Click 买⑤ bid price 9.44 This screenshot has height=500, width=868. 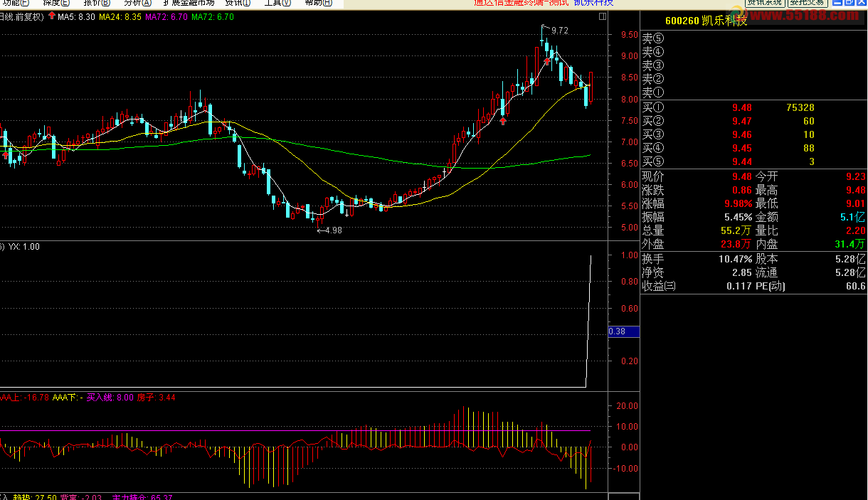[741, 162]
